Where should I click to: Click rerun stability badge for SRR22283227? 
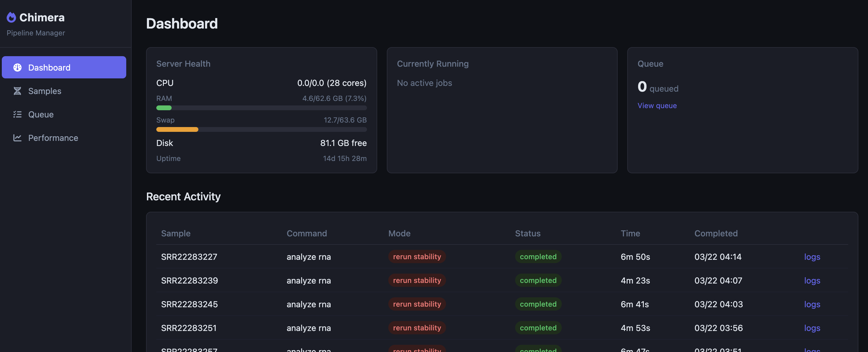(x=417, y=257)
